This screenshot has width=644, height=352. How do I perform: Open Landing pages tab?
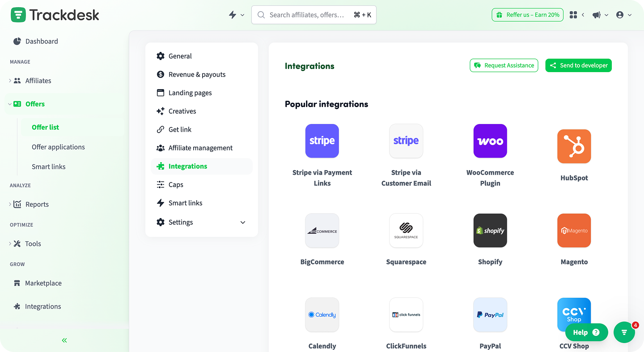click(202, 93)
